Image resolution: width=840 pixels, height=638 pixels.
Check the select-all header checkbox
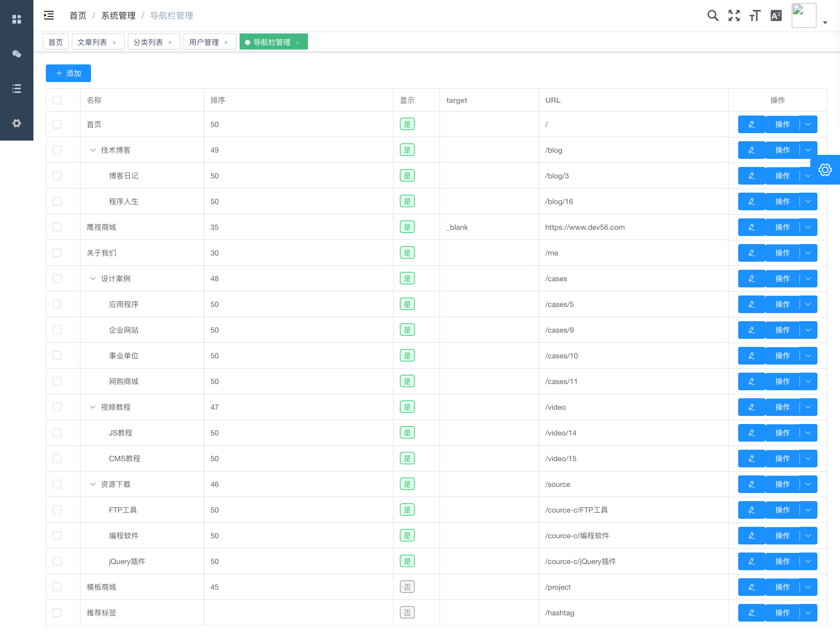pyautogui.click(x=57, y=100)
